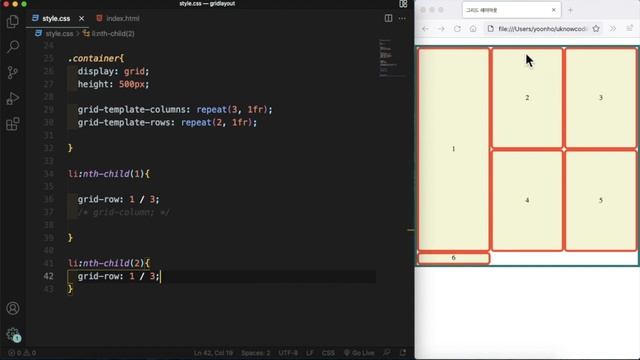Viewport: 640px width, 360px height.
Task: Open the Accounts menu in activity bar
Action: (x=13, y=308)
